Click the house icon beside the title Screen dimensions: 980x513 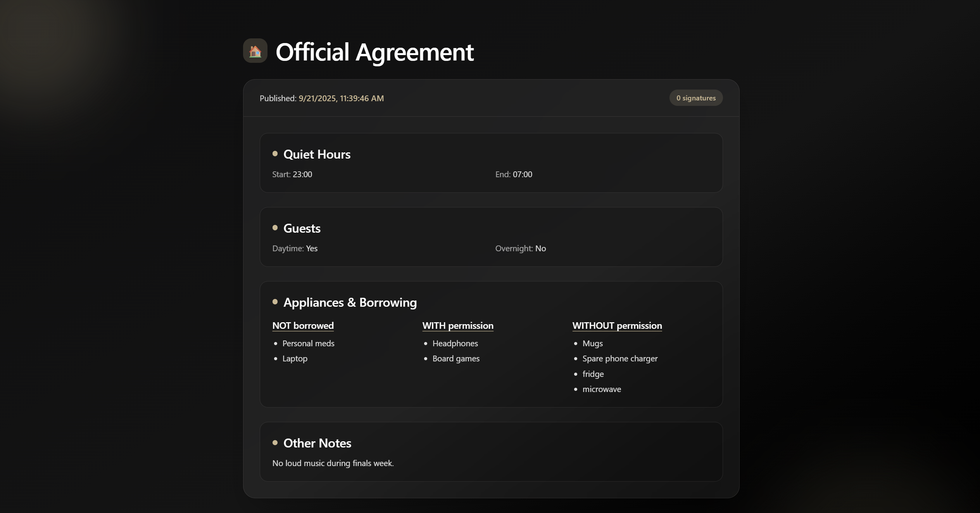tap(255, 51)
